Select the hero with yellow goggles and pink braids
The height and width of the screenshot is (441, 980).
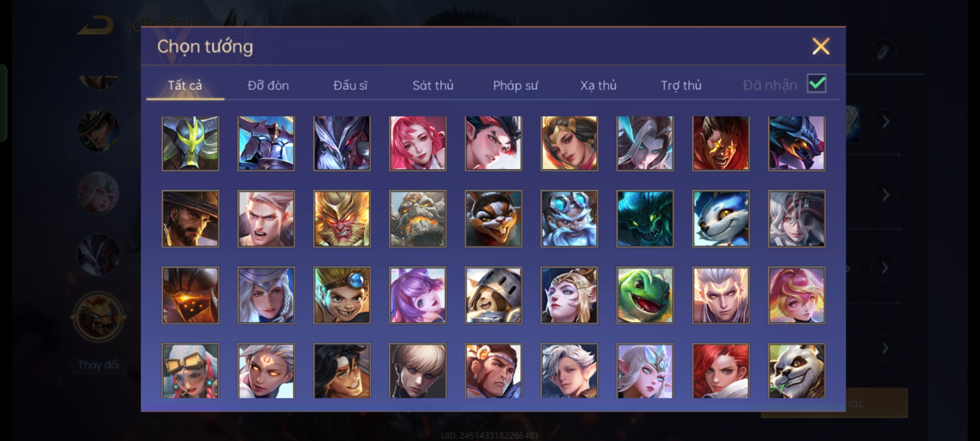coord(190,371)
